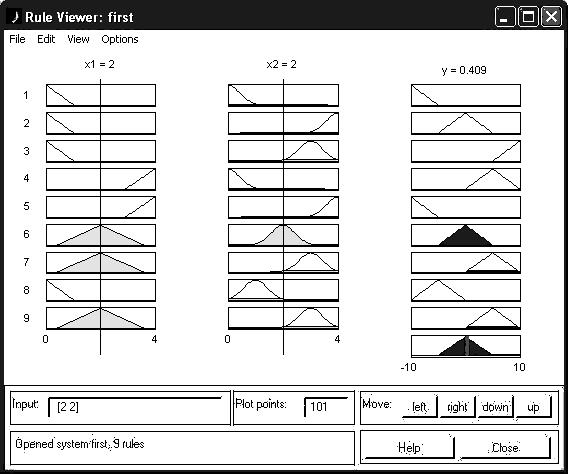
Task: Click the y output plot of rule 9
Action: point(466,318)
